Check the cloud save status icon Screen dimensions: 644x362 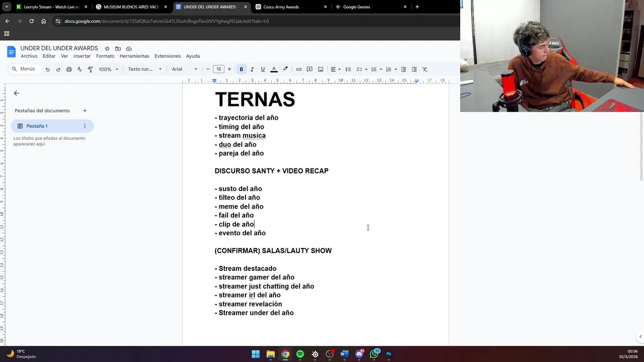[x=129, y=49]
